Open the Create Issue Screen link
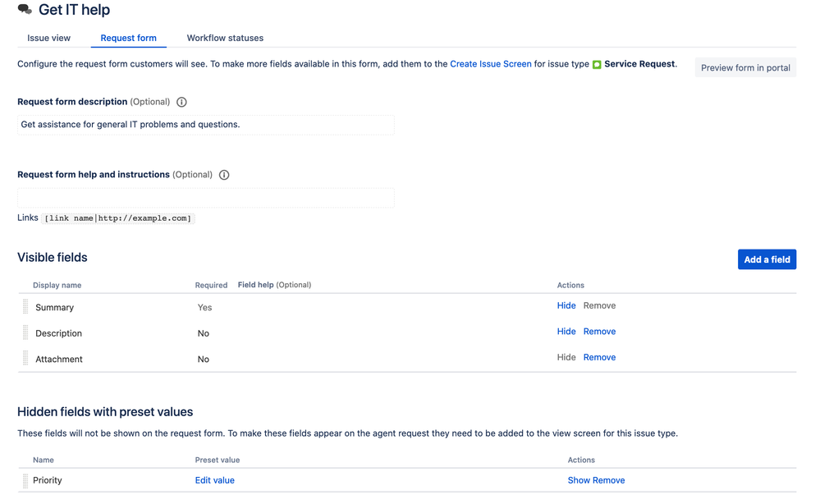 (491, 64)
